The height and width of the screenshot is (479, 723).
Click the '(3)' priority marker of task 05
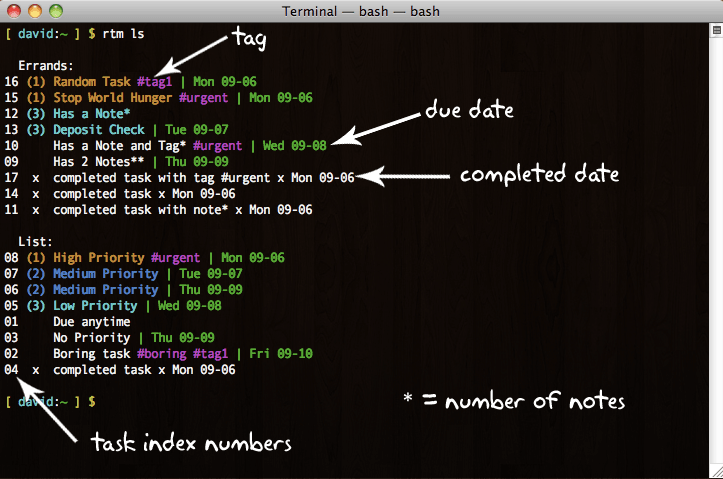36,306
